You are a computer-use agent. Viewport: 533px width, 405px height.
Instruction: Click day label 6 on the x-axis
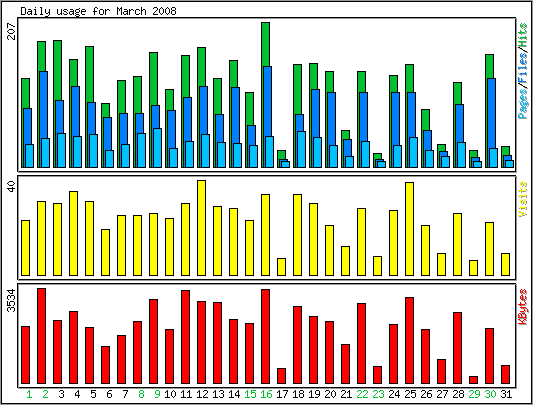pos(109,394)
